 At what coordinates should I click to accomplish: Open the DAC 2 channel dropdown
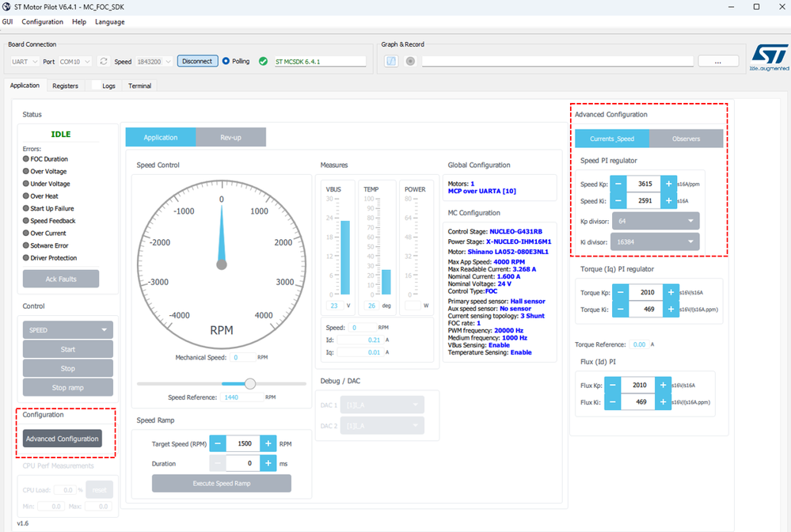(382, 426)
